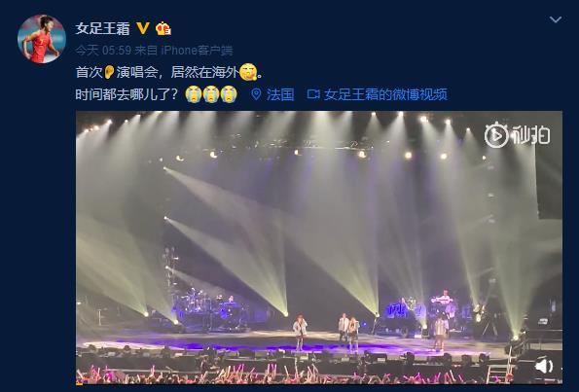Viewport: 579px width, 392px height.
Task: Click the first crying emoji
Action: [194, 94]
